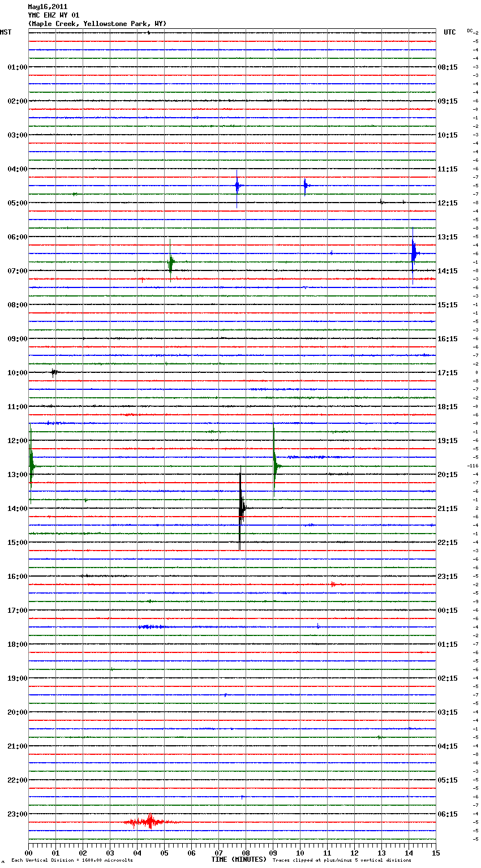Click the DC offset column heading
Viewport: 481px width, 868px height.
pos(470,31)
